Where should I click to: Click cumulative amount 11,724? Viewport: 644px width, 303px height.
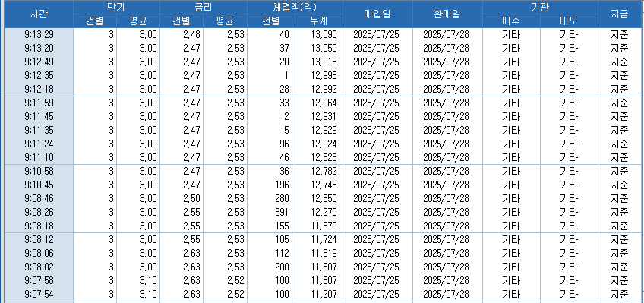coord(319,239)
